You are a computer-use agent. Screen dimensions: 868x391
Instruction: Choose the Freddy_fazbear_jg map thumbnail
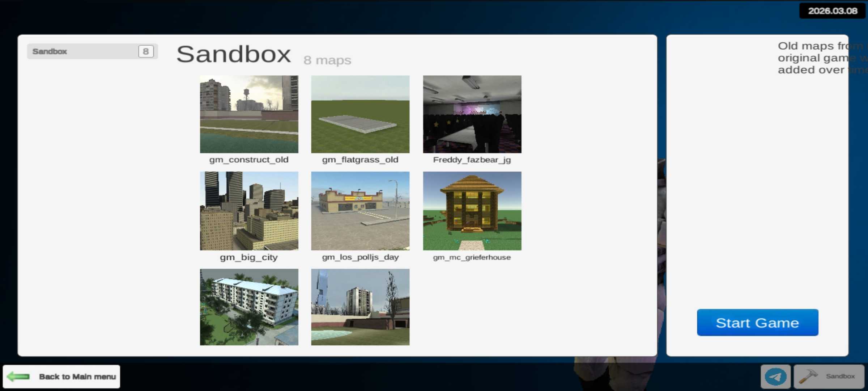(x=472, y=114)
